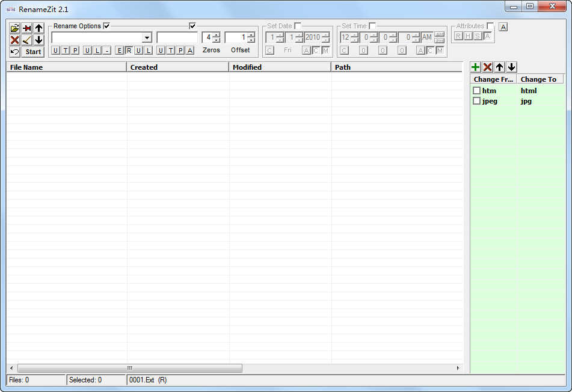Click the year 2010 up spinner in Set Date

coord(326,35)
